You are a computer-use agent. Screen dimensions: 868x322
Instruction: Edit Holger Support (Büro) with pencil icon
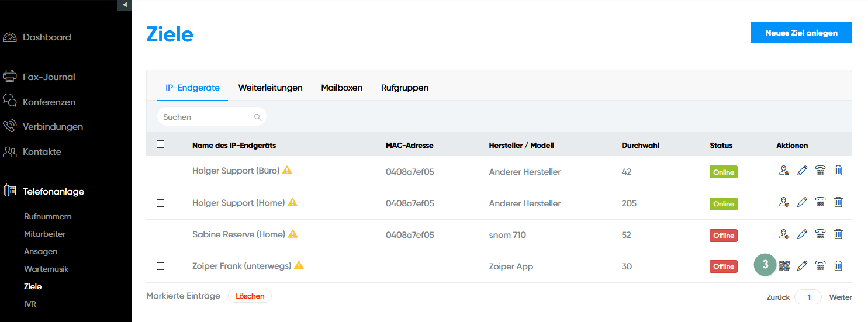click(x=802, y=171)
